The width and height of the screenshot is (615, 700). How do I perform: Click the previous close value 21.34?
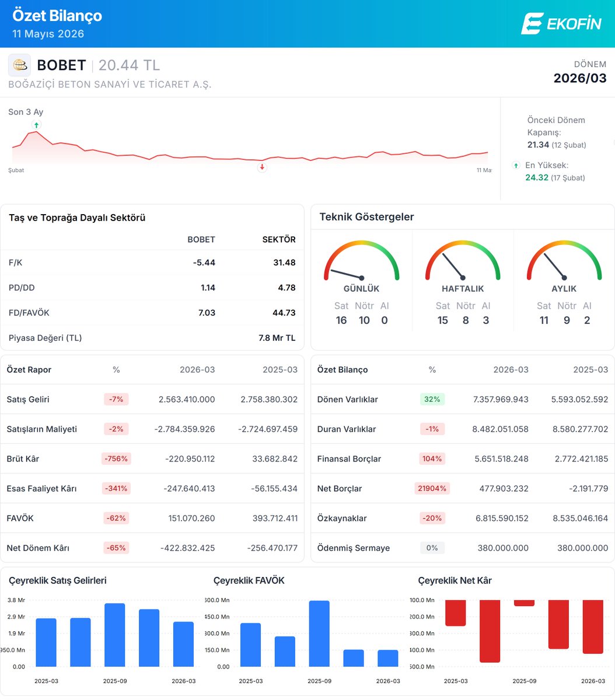(x=538, y=145)
